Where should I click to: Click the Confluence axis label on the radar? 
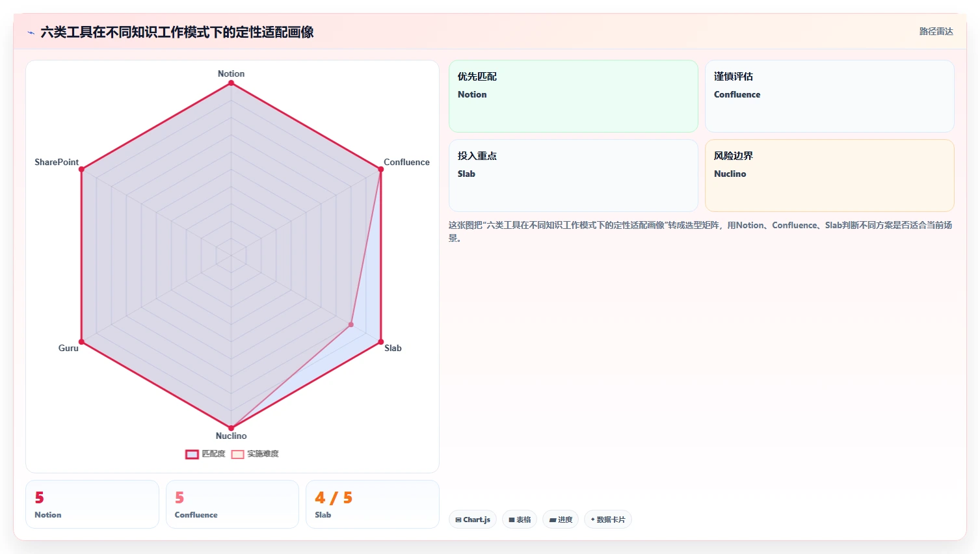[x=406, y=162]
